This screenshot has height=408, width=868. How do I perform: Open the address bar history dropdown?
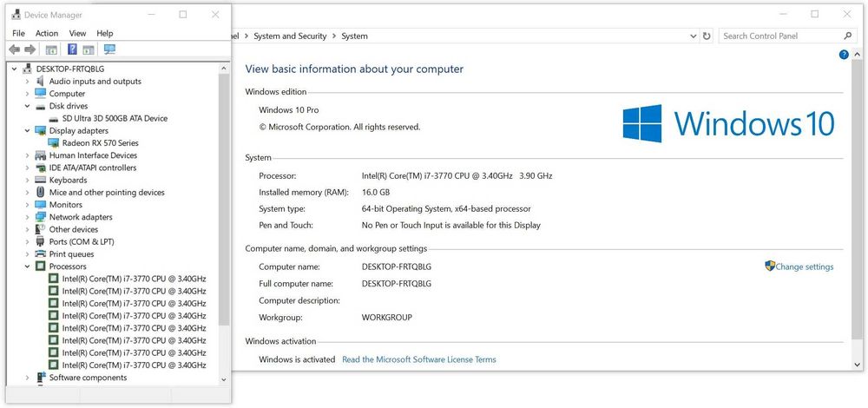(x=692, y=36)
